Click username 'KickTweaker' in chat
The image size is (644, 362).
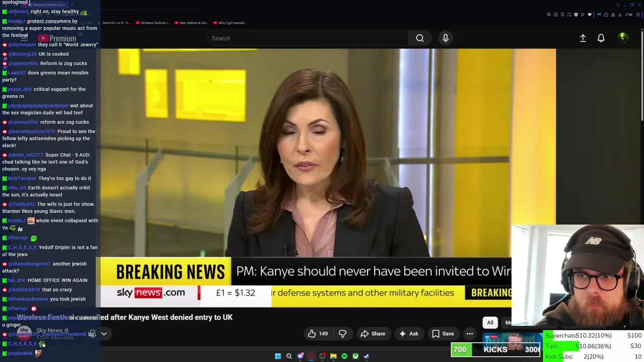[22, 178]
